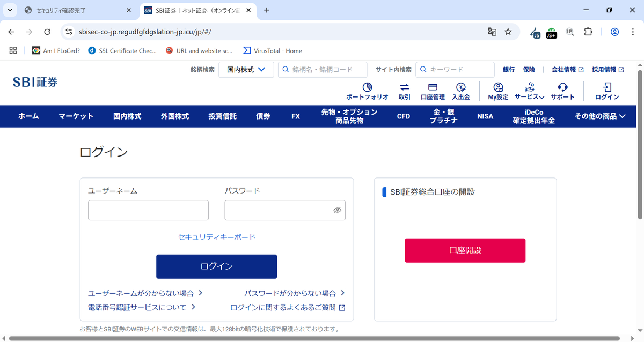This screenshot has width=644, height=342.
Task: Select the ホーム navigation item
Action: click(x=28, y=116)
